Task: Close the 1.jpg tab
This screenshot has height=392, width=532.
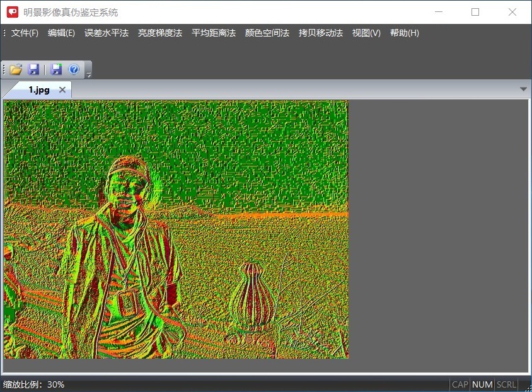Action: [x=62, y=89]
